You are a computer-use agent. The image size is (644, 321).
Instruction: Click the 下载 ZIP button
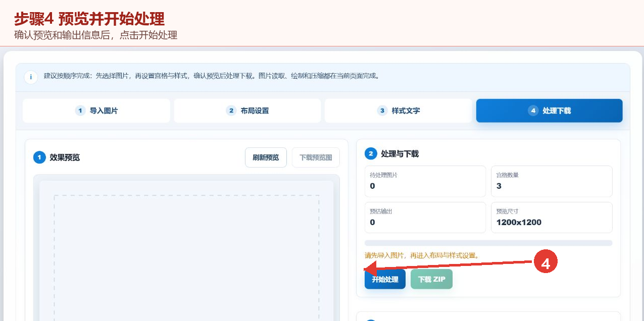(431, 279)
